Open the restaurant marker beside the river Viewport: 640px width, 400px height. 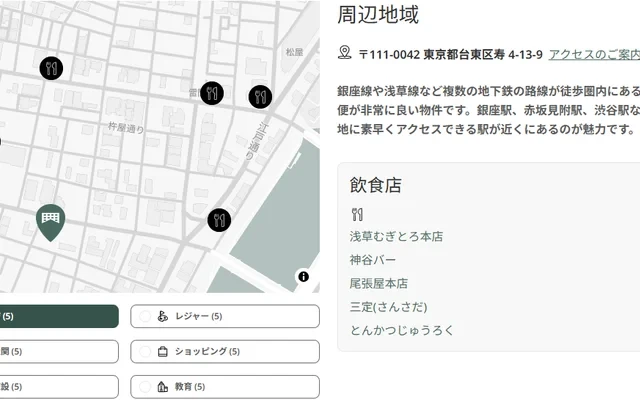point(219,219)
